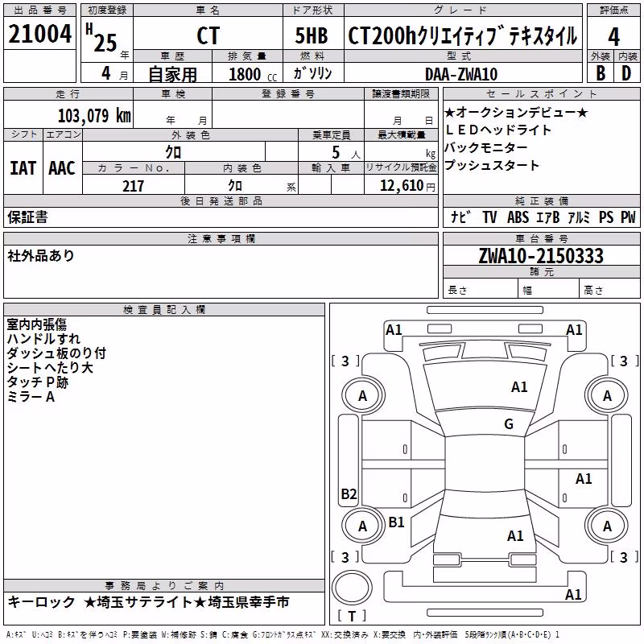Click the inspector note ハンドルすれ
Screen dimensions: 644x644
43,339
